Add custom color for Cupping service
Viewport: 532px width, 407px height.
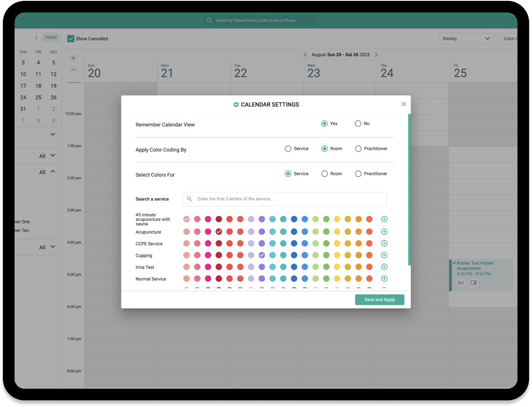[x=384, y=255]
